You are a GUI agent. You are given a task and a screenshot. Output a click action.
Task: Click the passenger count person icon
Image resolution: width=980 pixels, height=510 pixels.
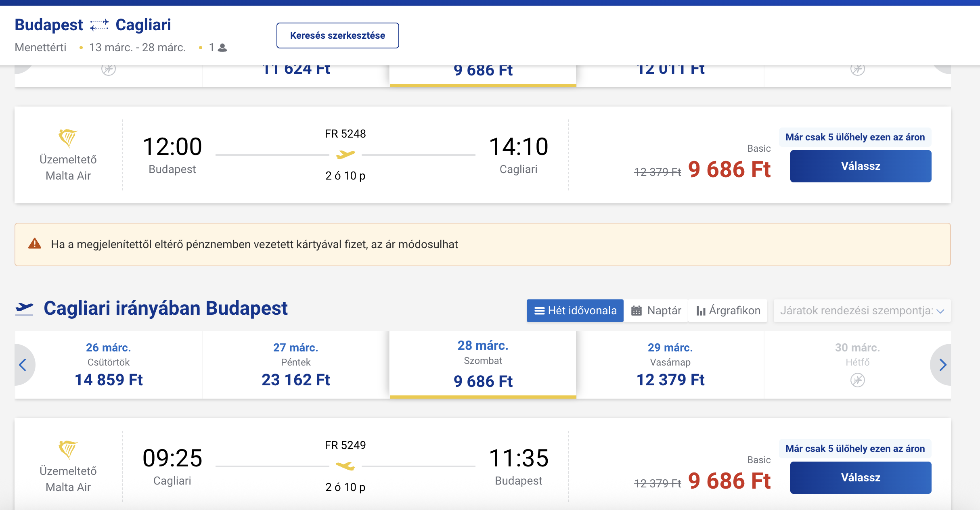222,48
